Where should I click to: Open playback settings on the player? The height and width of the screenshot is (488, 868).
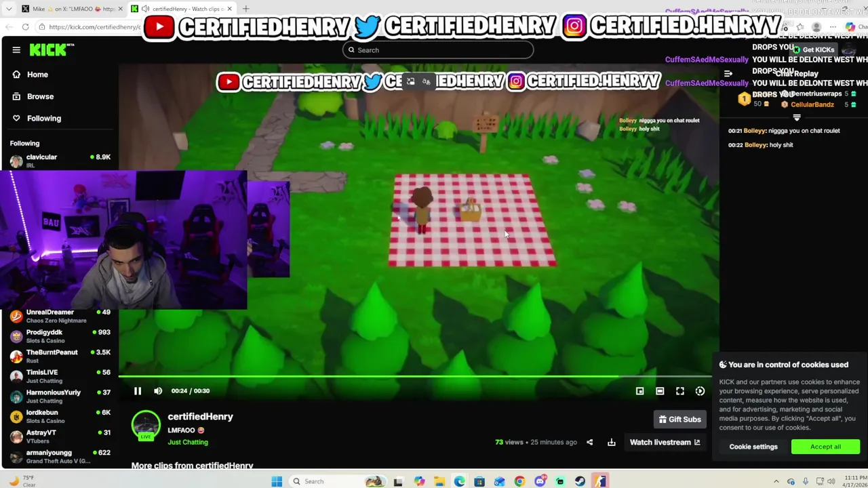click(x=700, y=391)
